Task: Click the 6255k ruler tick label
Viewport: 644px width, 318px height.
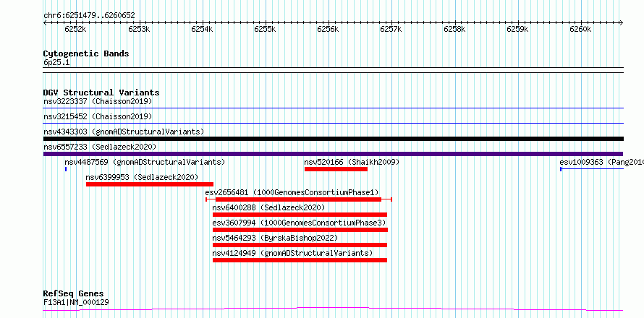Action: [x=265, y=29]
